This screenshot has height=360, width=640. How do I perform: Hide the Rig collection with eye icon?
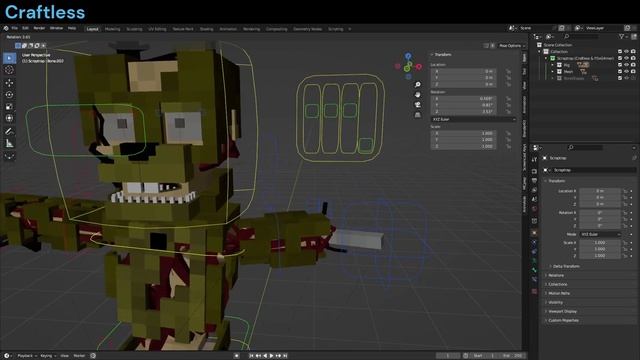(x=627, y=65)
